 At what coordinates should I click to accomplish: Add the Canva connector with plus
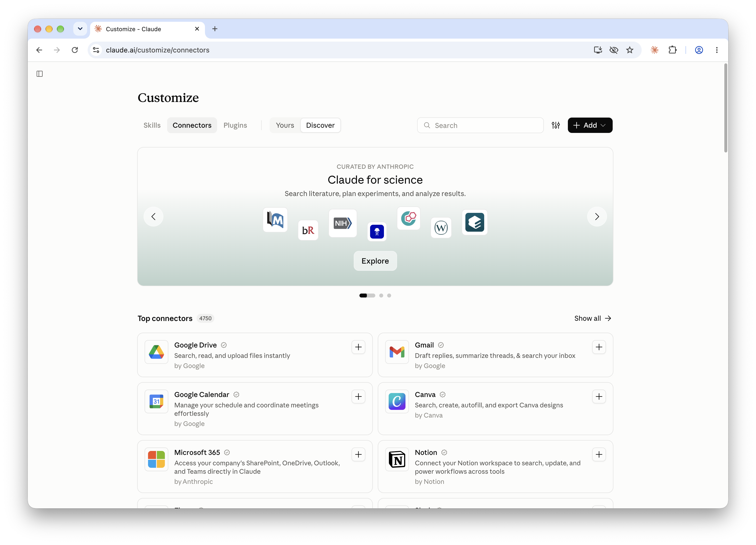[599, 396]
